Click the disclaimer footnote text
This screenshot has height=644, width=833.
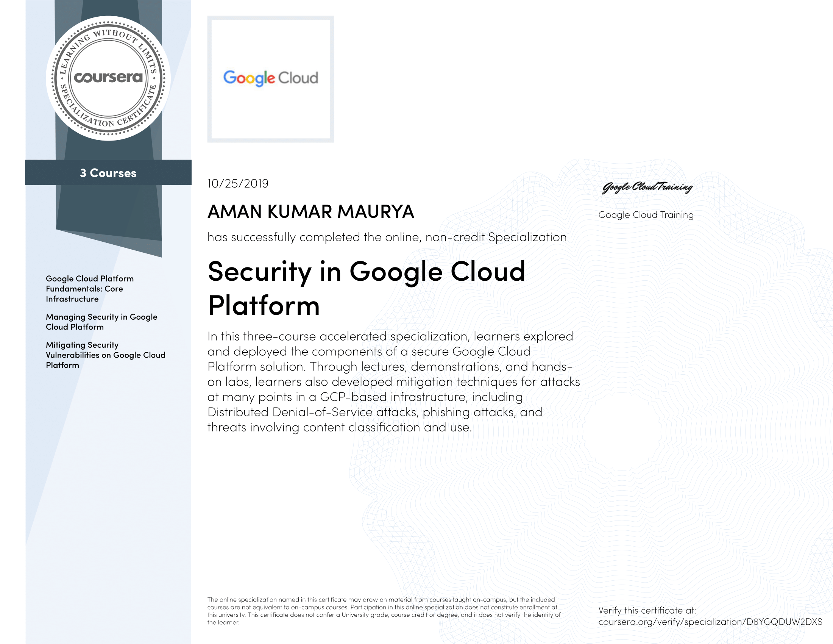383,611
